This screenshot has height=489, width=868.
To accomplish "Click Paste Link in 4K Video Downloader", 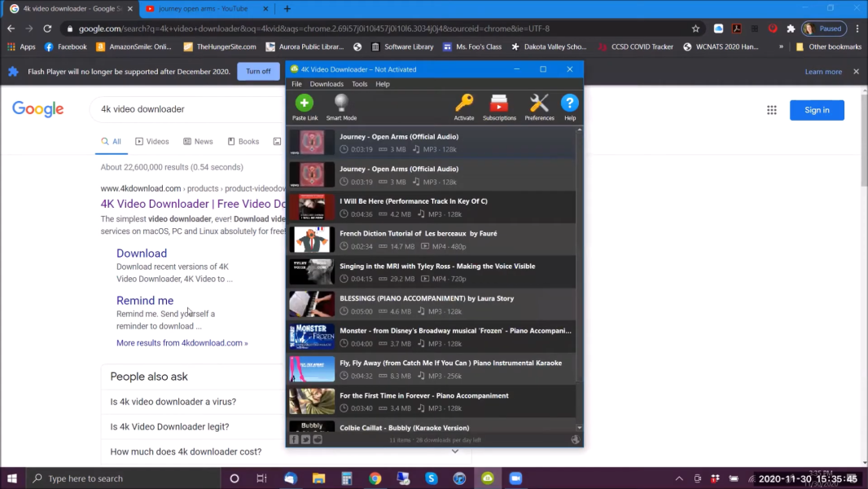I will [x=305, y=107].
